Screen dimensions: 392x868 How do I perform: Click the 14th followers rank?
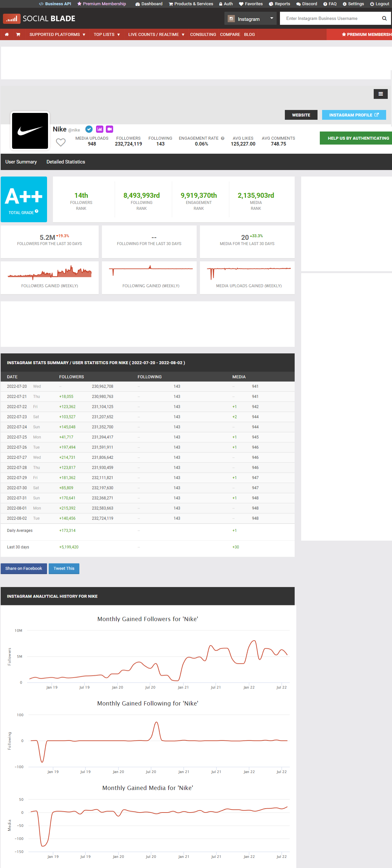click(x=81, y=195)
